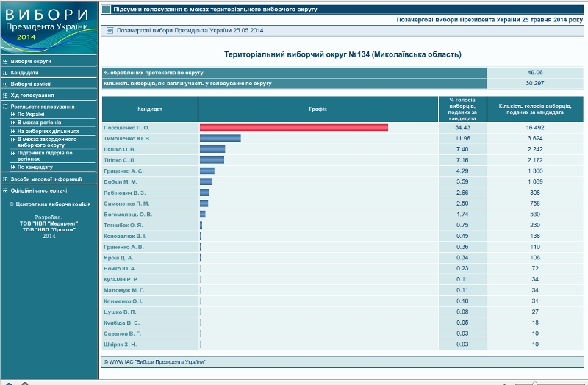588x385 pixels.
Task: Click the double-arrow icon next to В межах регіонів
Action: [13, 123]
